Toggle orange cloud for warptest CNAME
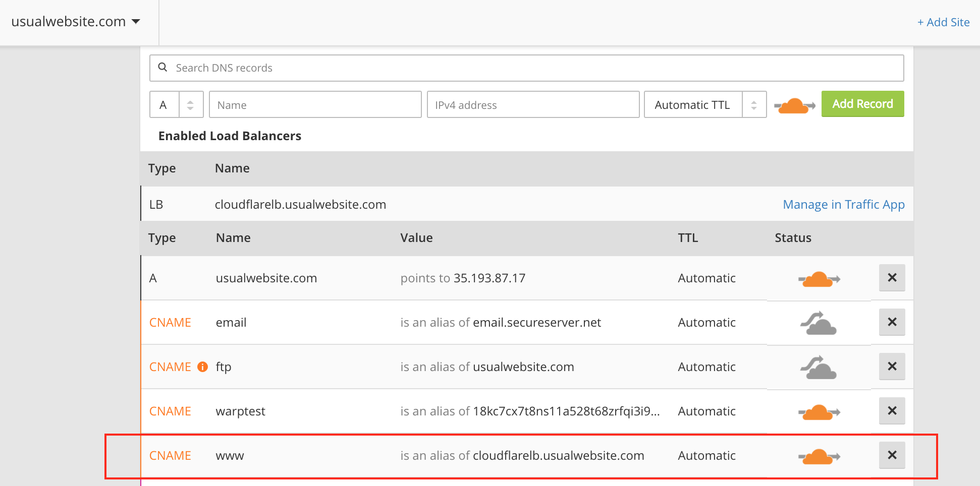 (819, 412)
